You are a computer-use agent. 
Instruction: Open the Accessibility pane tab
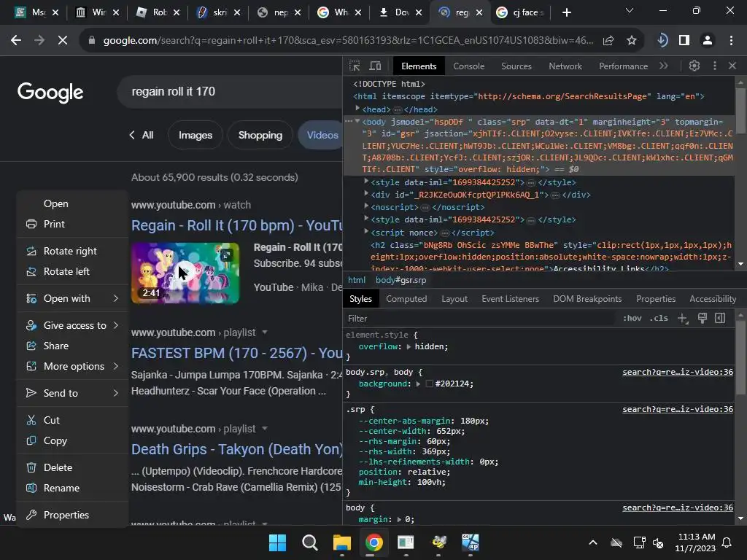[712, 298]
